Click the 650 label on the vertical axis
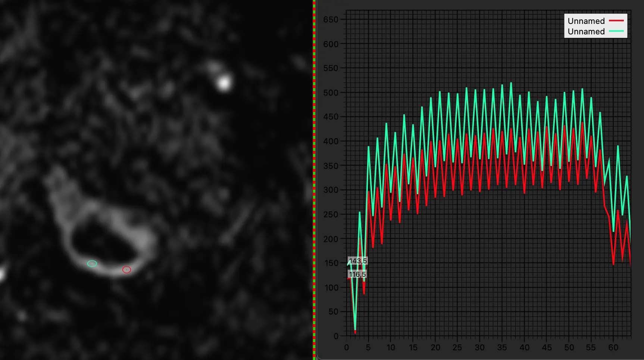Screen dimensions: 644x360 coord(331,19)
